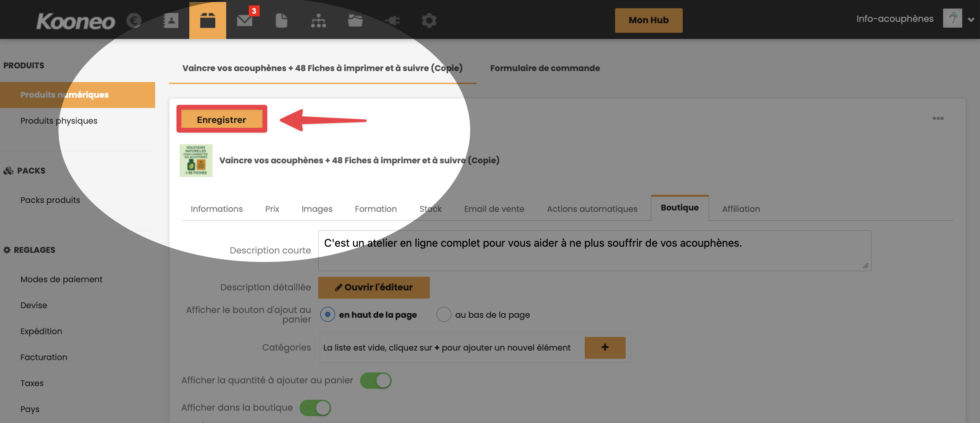The width and height of the screenshot is (980, 423).
Task: Click the Enregistrer button
Action: pyautogui.click(x=221, y=120)
